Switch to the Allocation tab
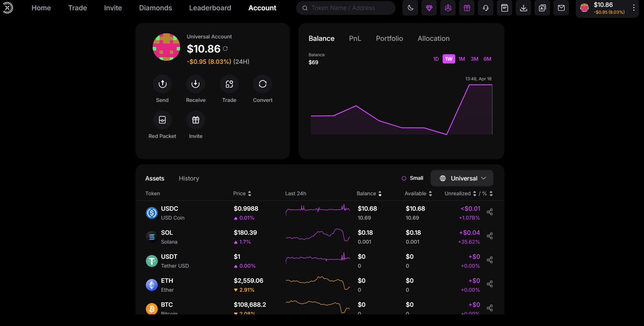The image size is (644, 326). click(434, 39)
